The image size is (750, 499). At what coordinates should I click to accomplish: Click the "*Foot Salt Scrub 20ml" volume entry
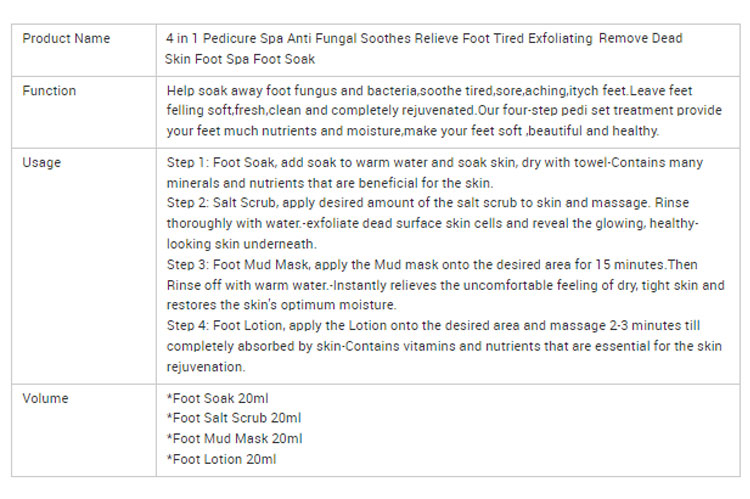pyautogui.click(x=234, y=418)
